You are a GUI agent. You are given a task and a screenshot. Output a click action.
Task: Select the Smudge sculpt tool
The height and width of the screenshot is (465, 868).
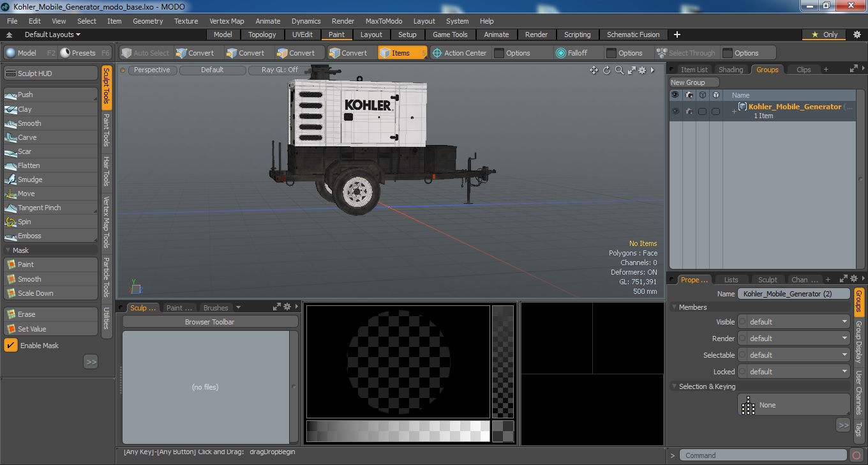click(51, 179)
